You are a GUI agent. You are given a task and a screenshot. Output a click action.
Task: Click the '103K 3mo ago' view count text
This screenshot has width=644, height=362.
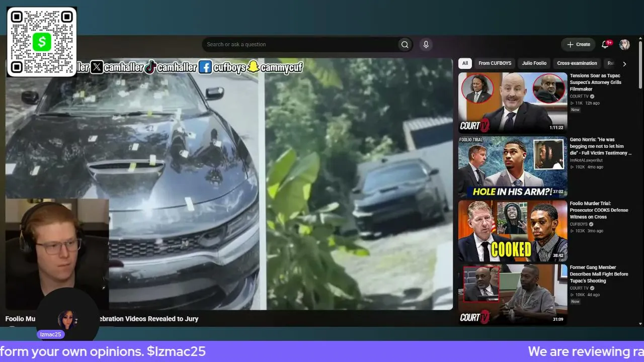(587, 231)
